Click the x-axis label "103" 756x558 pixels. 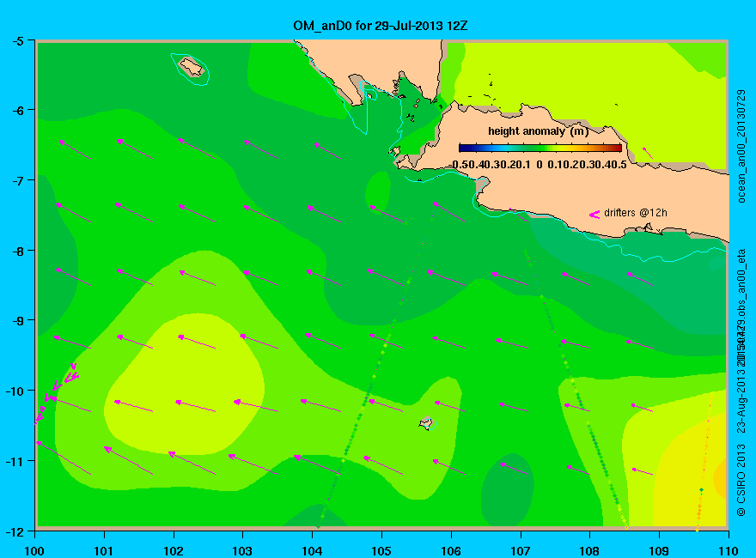(x=242, y=551)
